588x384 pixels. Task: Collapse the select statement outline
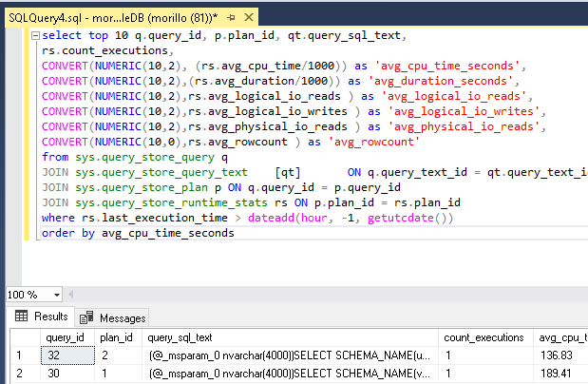(36, 36)
